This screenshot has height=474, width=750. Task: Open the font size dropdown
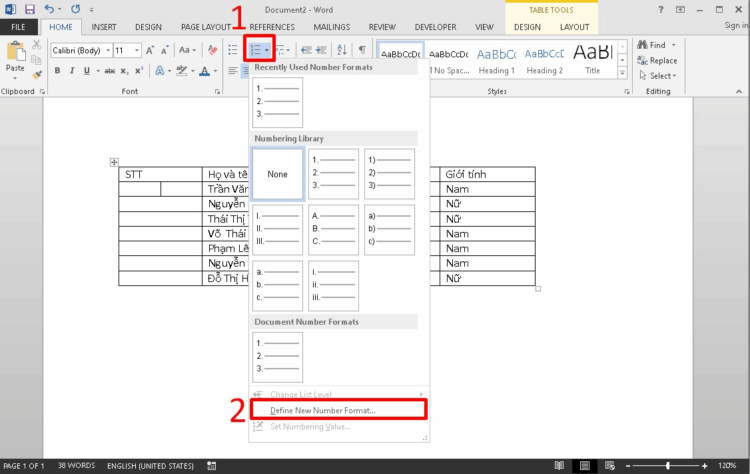[126, 50]
